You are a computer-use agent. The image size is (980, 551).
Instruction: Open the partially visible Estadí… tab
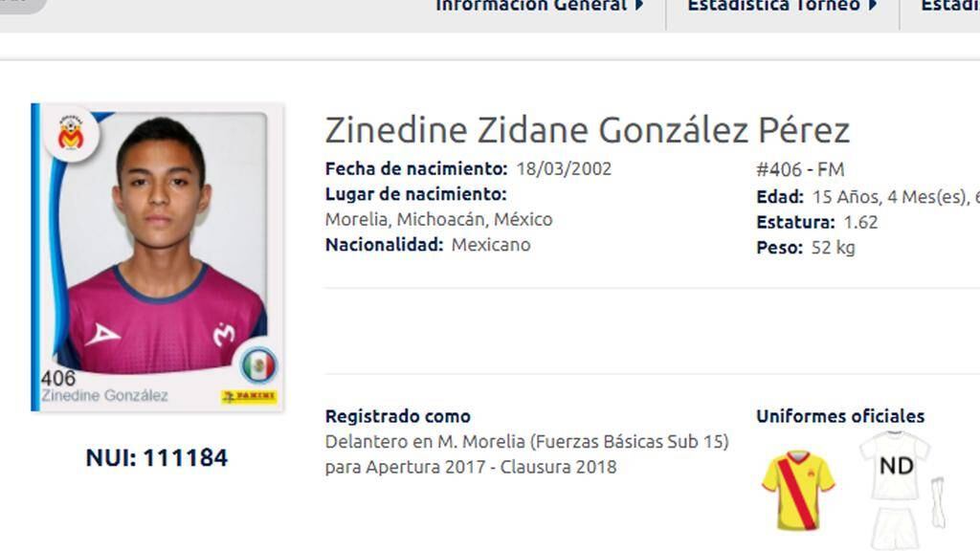click(950, 7)
